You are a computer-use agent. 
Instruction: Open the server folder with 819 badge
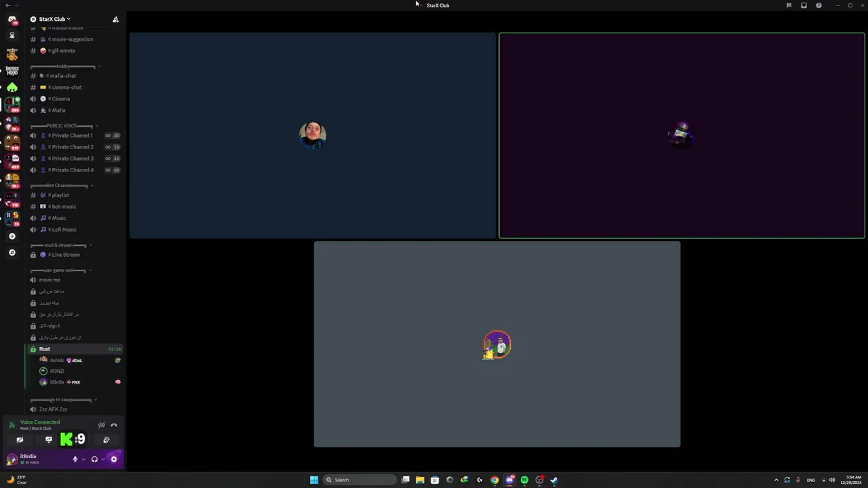click(12, 142)
